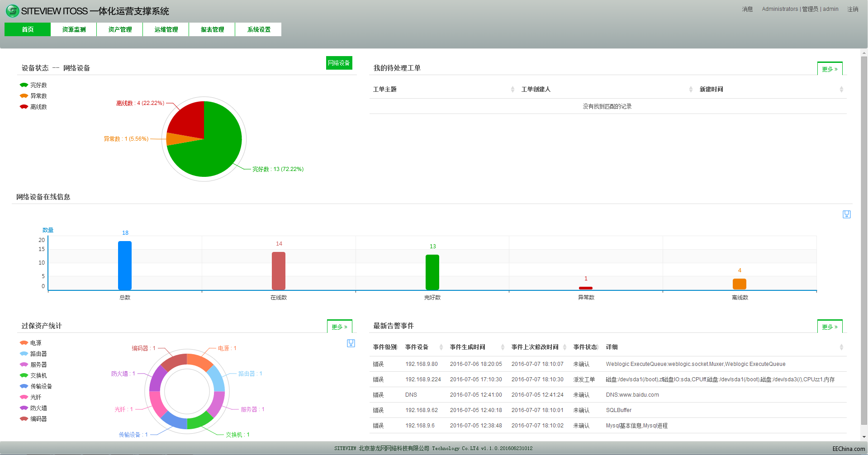This screenshot has height=455, width=868.
Task: Click 更多 link for latest alarm events
Action: tap(829, 327)
